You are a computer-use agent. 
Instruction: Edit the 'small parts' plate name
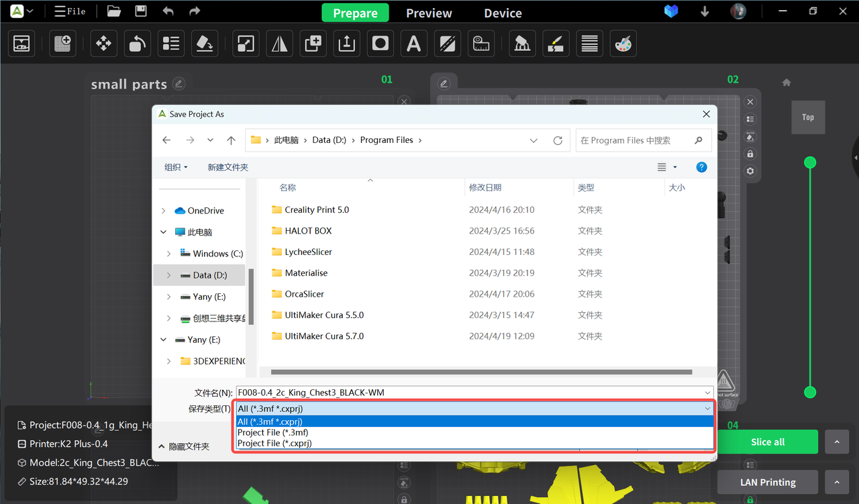click(x=179, y=83)
